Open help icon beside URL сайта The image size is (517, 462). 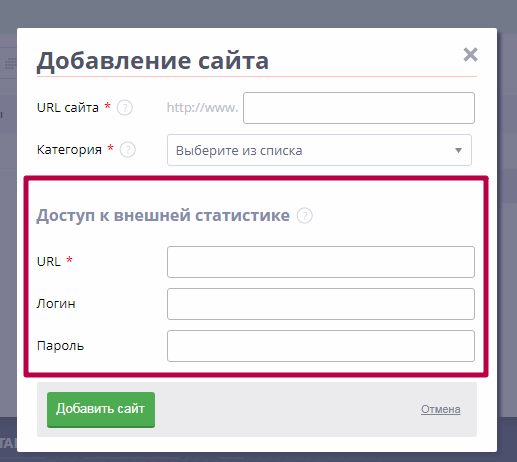tap(125, 108)
